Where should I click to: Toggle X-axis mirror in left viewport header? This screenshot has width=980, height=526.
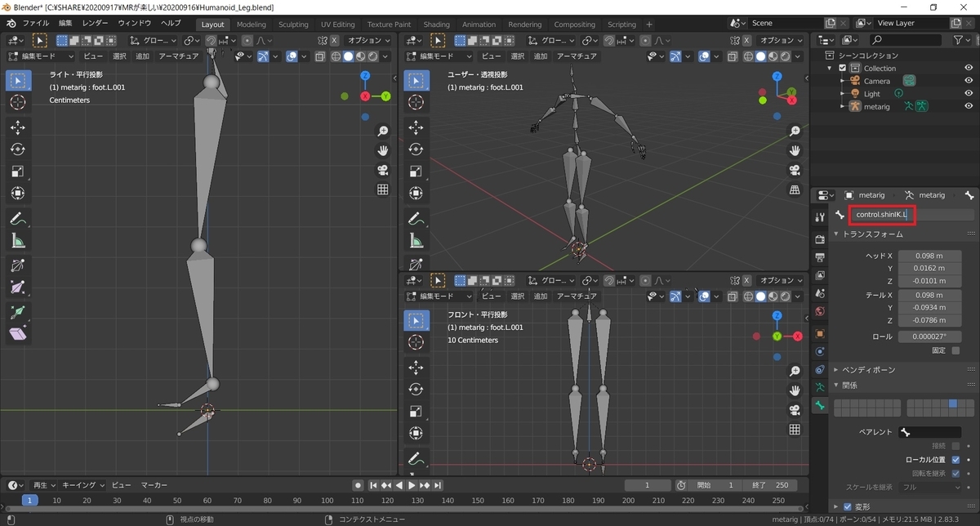coord(334,40)
